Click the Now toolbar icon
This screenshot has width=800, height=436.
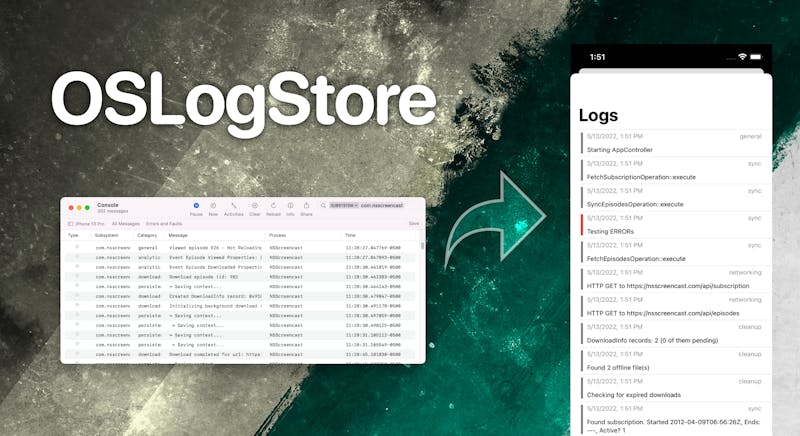[213, 207]
